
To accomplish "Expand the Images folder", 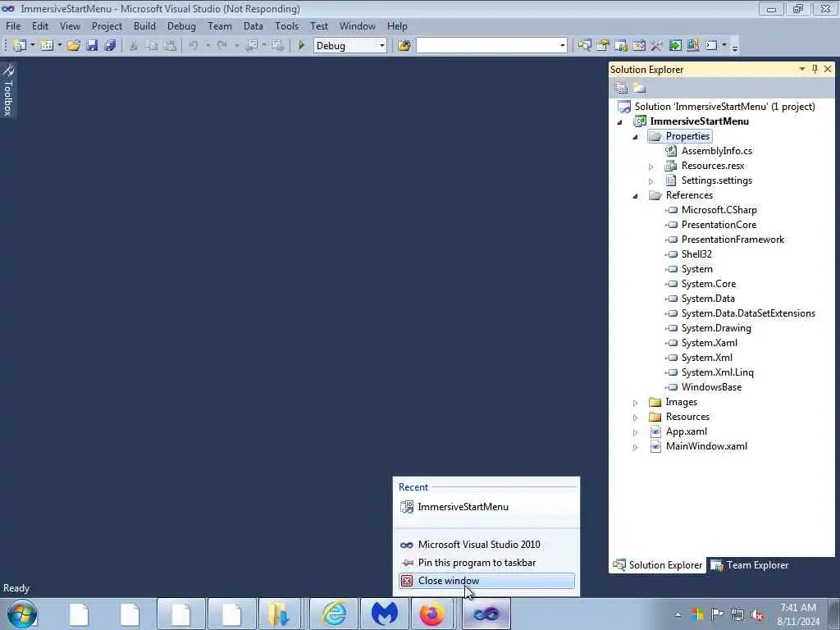I will coord(636,402).
